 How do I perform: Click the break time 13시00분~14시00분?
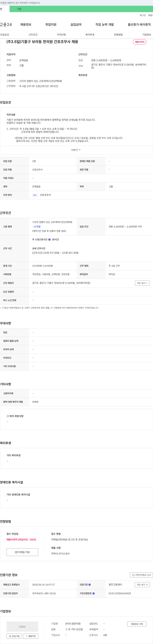[43, 266]
